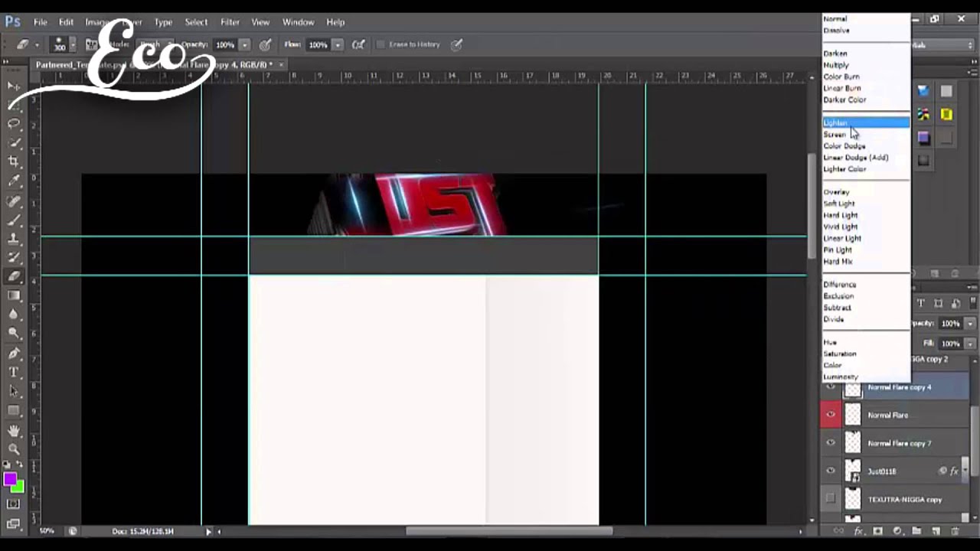Click the 50% zoom level field
The image size is (980, 551).
point(47,531)
